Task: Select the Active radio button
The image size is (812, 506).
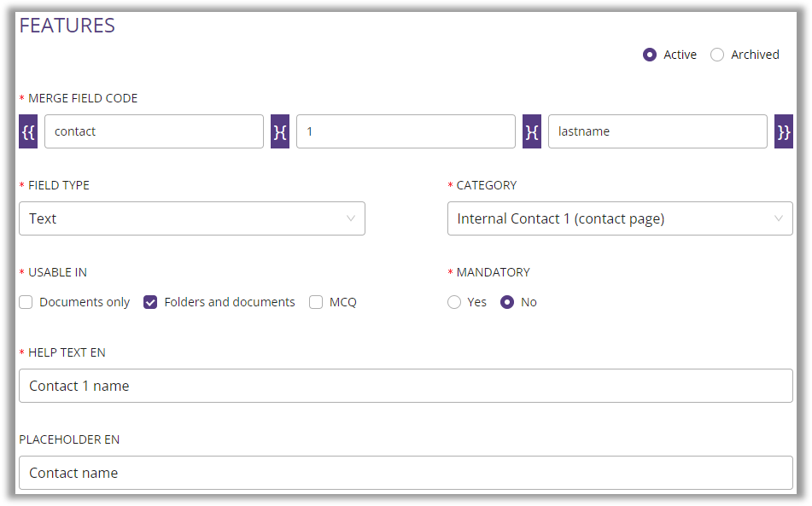Action: 650,55
